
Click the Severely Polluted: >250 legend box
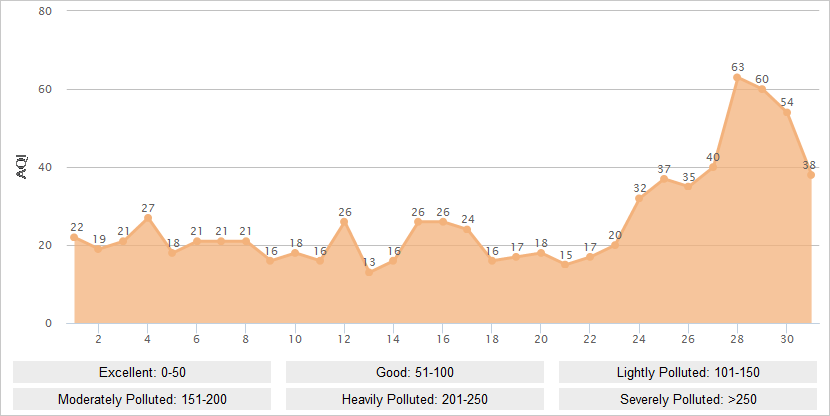[x=688, y=399]
